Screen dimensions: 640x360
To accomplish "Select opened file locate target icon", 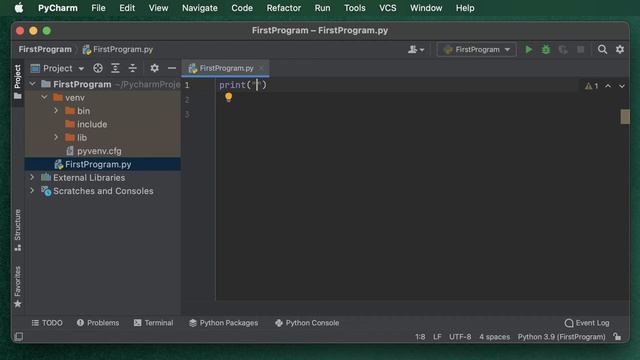I will pyautogui.click(x=98, y=68).
